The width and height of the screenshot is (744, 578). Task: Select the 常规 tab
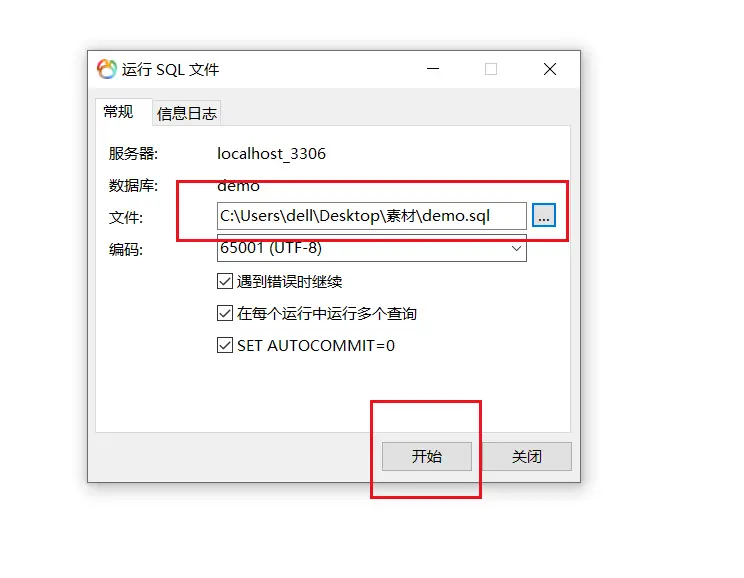(x=119, y=112)
